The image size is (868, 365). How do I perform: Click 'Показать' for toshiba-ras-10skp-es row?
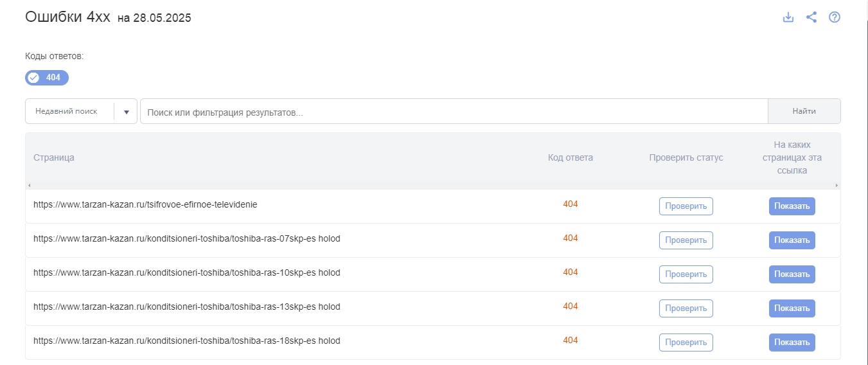pyautogui.click(x=792, y=274)
